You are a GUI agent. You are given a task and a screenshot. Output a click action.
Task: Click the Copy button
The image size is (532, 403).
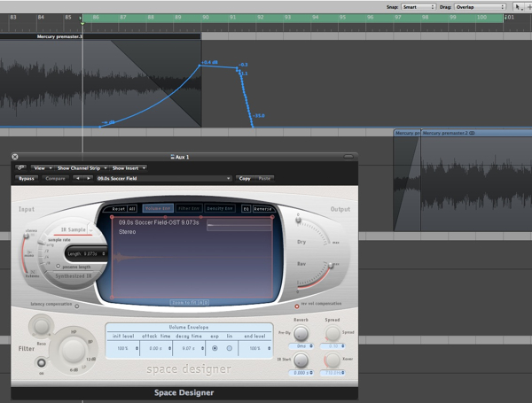[245, 178]
